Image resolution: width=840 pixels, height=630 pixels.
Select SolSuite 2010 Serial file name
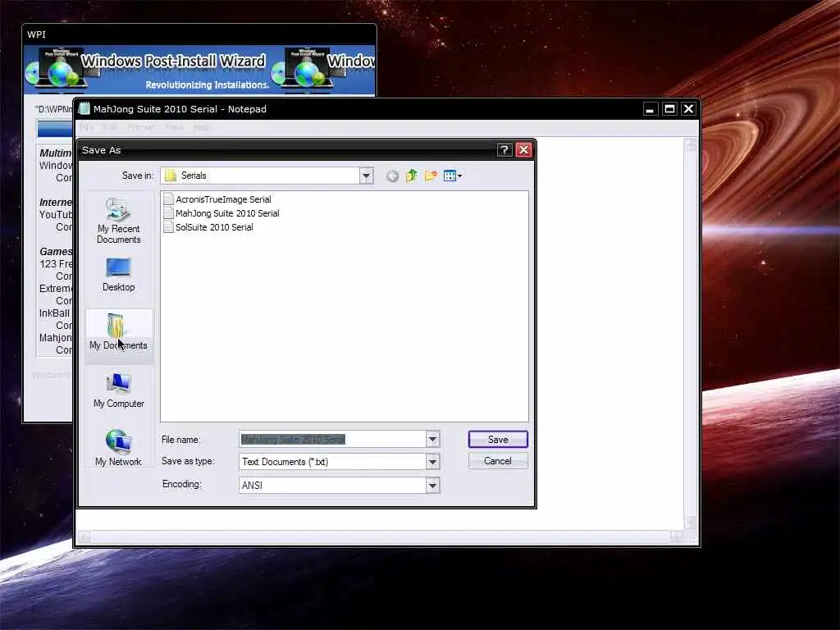[x=214, y=227]
